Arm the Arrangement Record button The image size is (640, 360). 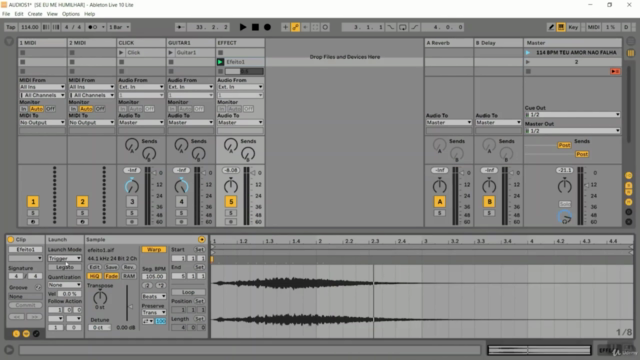[267, 27]
